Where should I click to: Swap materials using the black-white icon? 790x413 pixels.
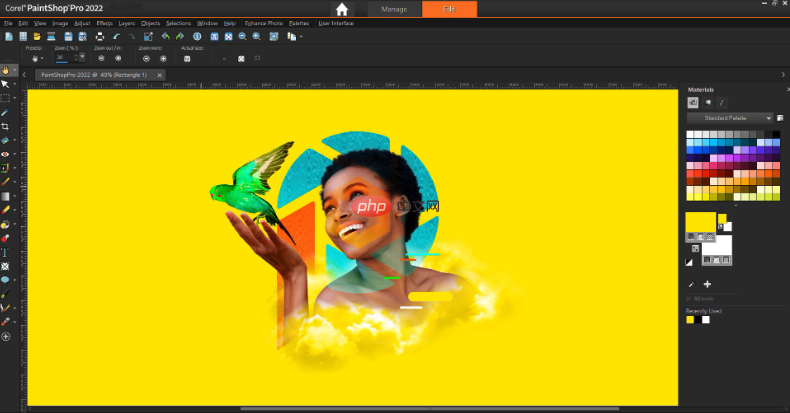pos(689,262)
